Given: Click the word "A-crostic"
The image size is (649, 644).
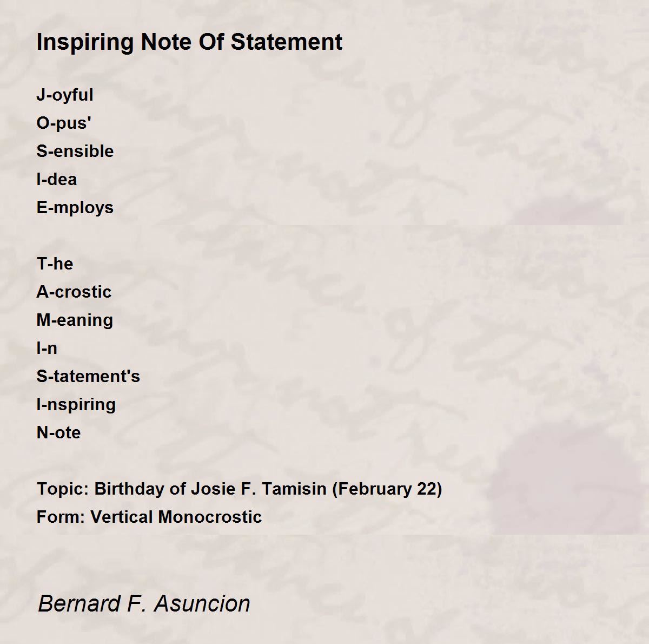Looking at the screenshot, I should 74,292.
